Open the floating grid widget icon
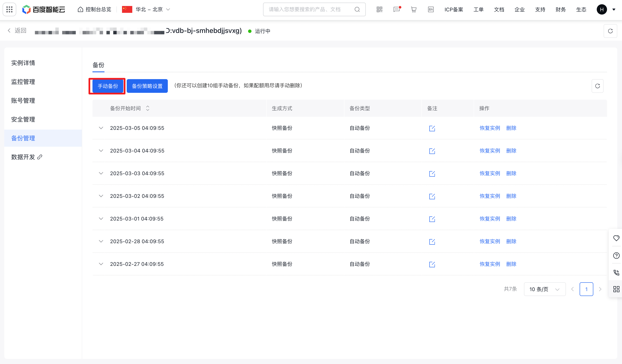The image size is (622, 364). (x=616, y=289)
